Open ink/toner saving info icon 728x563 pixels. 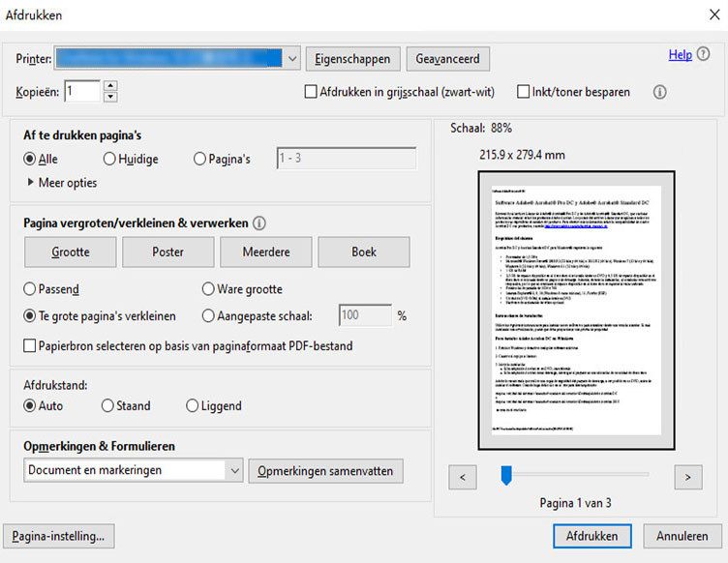(659, 92)
